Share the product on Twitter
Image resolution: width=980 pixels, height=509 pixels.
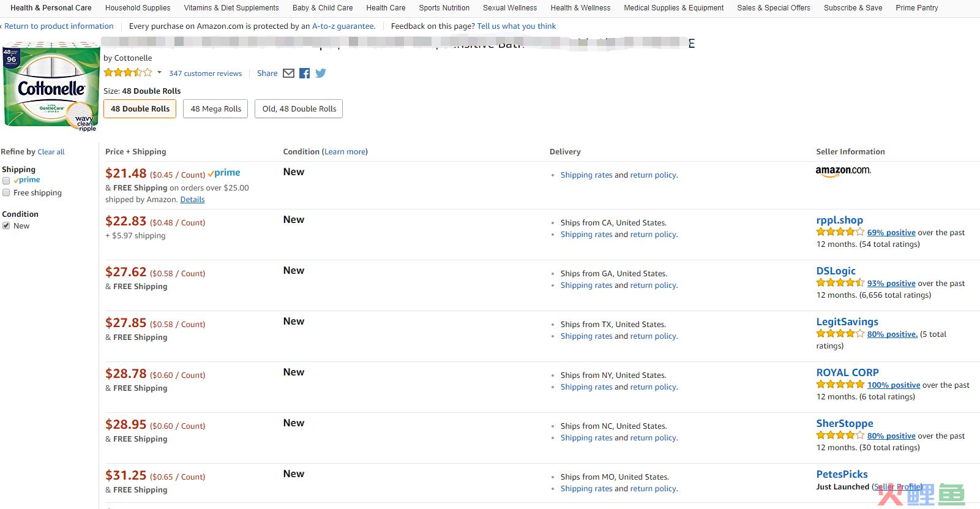pyautogui.click(x=321, y=74)
